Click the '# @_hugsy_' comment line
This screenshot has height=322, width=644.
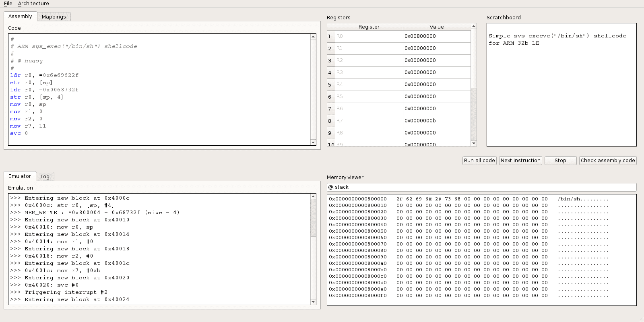28,61
